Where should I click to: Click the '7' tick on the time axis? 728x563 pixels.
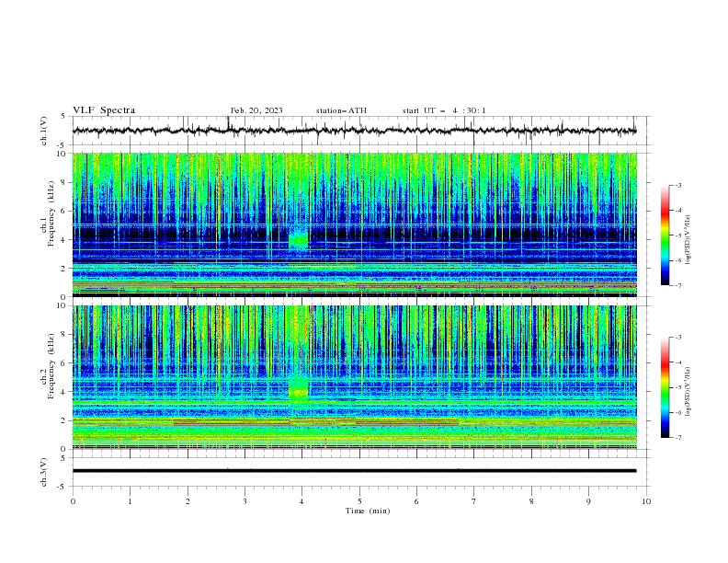[474, 501]
